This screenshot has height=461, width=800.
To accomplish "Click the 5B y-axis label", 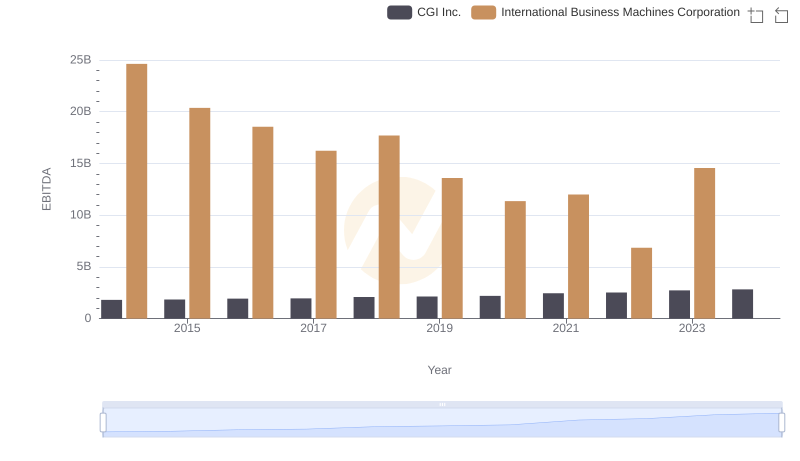I will pos(84,267).
